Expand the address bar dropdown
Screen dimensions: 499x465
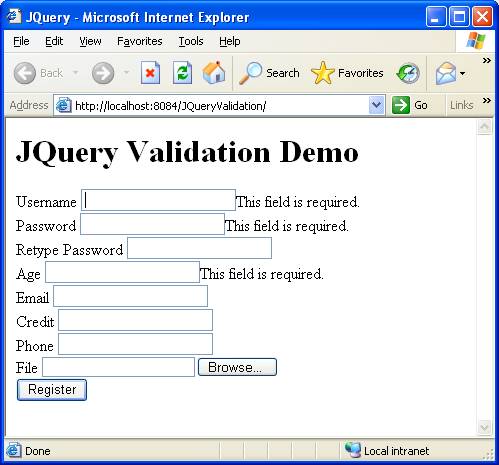coord(377,105)
